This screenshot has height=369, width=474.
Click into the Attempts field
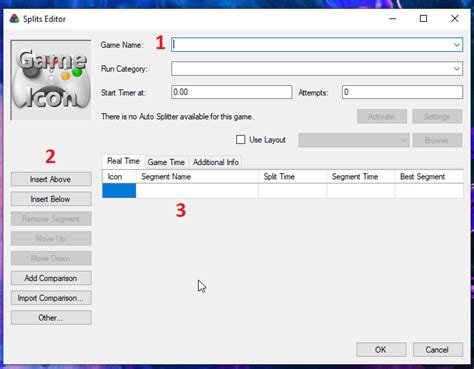pos(402,92)
